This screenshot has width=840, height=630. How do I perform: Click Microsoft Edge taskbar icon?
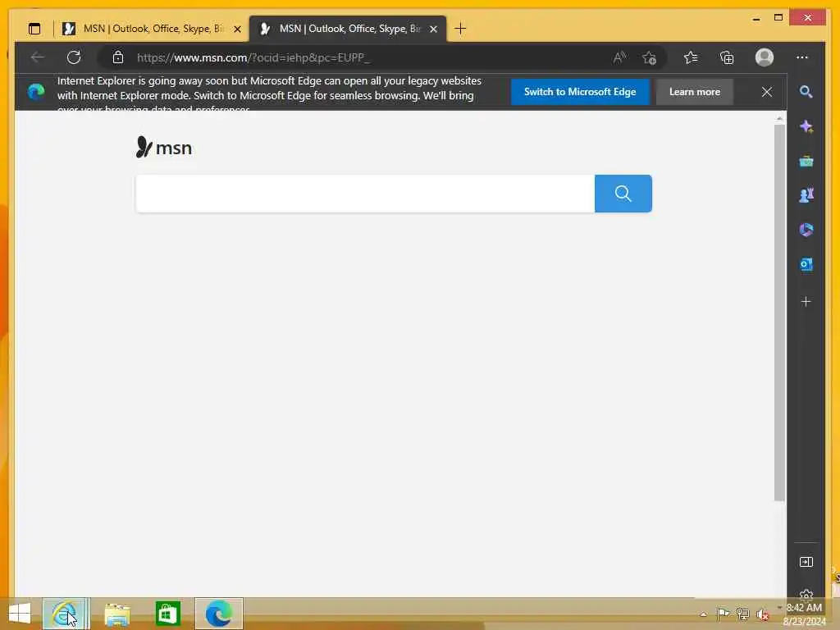click(x=218, y=614)
